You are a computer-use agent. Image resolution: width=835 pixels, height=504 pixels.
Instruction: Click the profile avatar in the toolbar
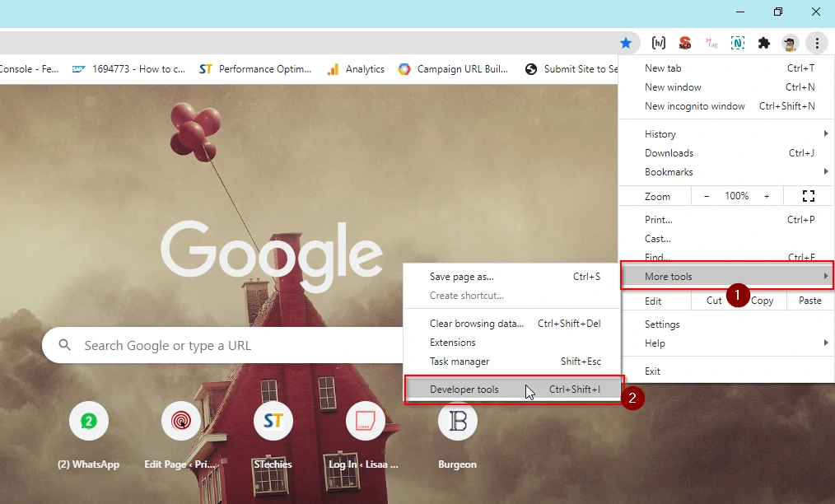[x=790, y=43]
